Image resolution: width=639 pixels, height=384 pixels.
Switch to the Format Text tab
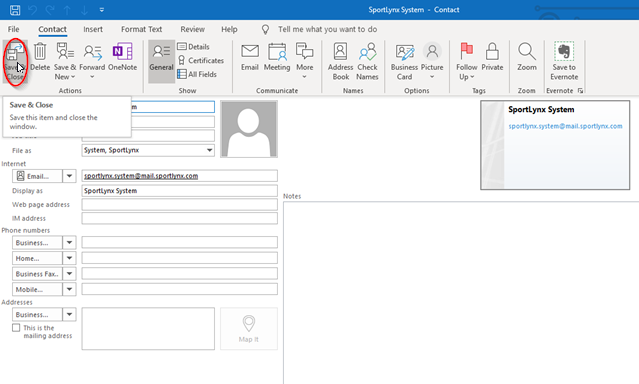coord(141,29)
